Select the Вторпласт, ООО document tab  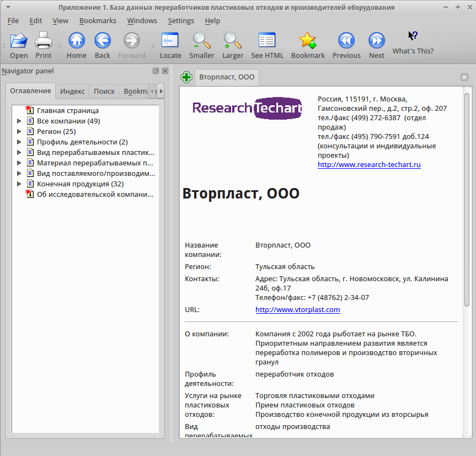click(227, 77)
